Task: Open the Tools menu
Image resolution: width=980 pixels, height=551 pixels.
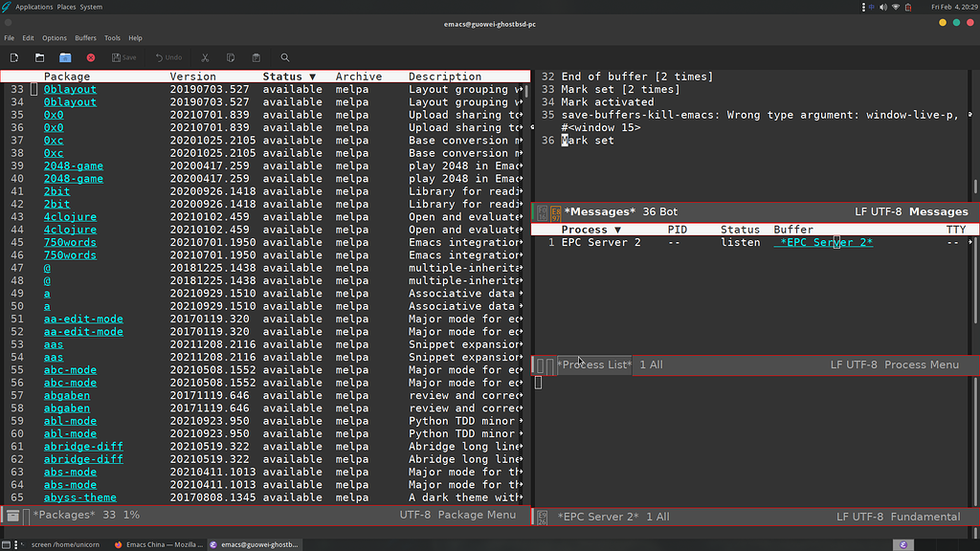Action: coord(112,37)
